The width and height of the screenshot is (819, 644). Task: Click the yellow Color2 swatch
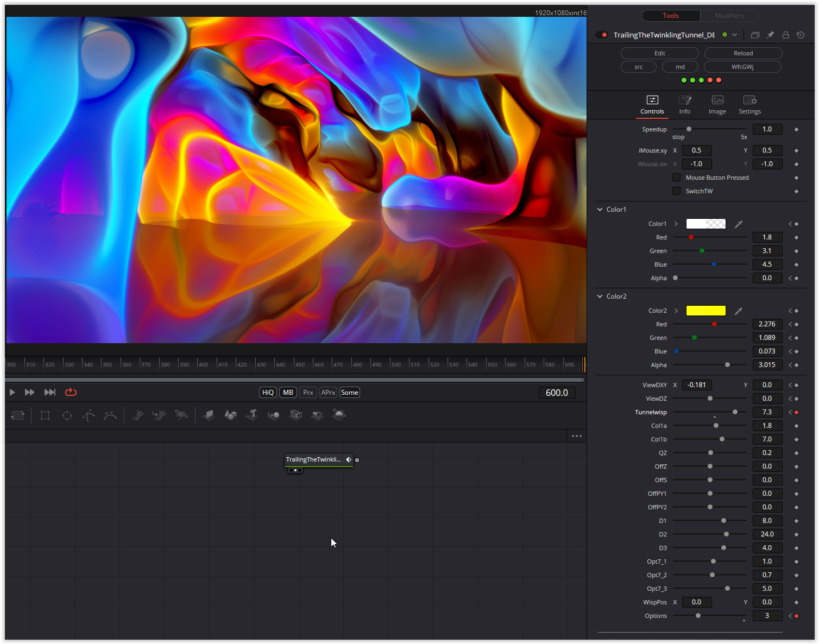pyautogui.click(x=706, y=311)
